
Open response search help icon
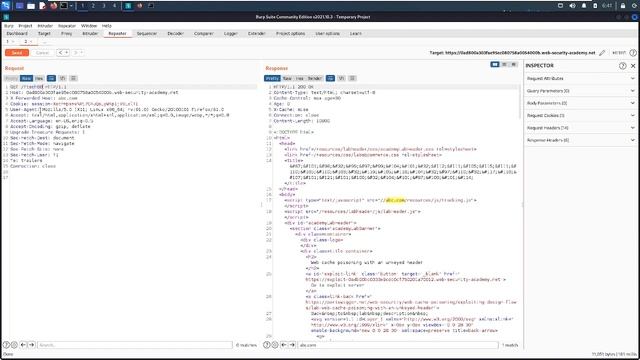267,345
